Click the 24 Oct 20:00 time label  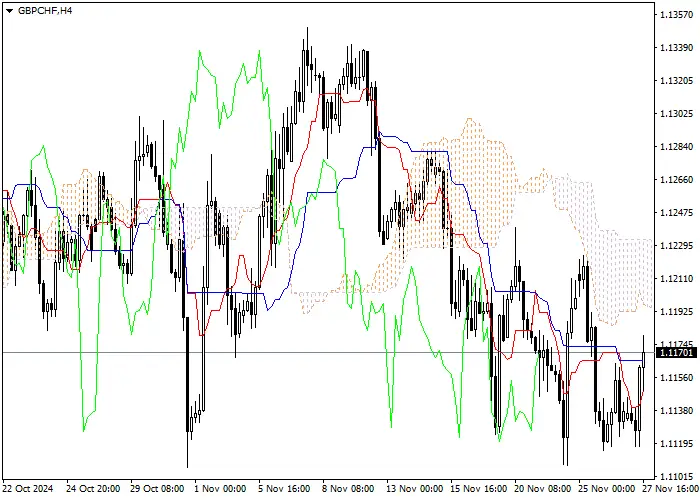(93, 489)
